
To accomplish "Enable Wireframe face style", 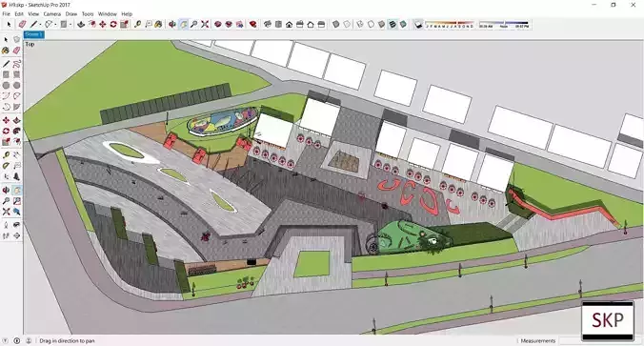I will point(360,24).
